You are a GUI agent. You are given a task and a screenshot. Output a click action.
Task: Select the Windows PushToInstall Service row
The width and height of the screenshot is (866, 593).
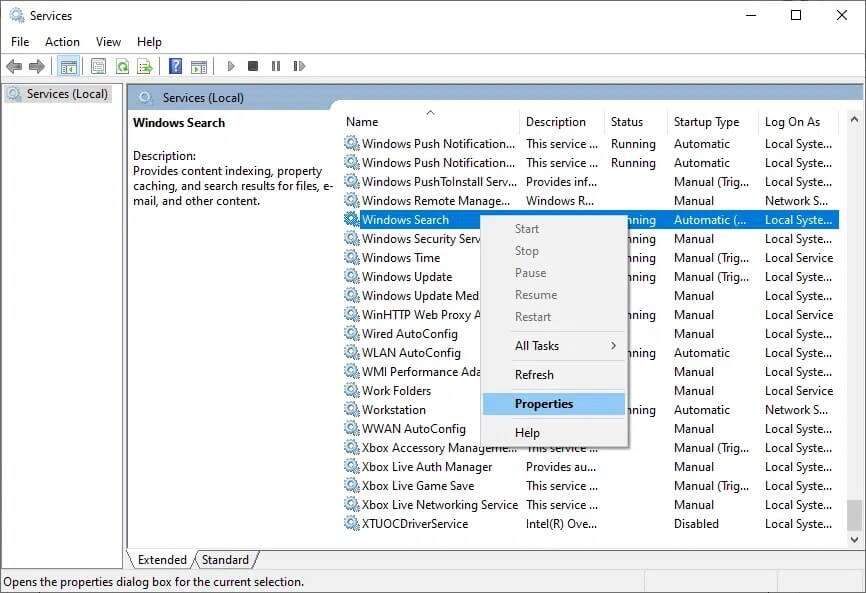[x=591, y=182]
